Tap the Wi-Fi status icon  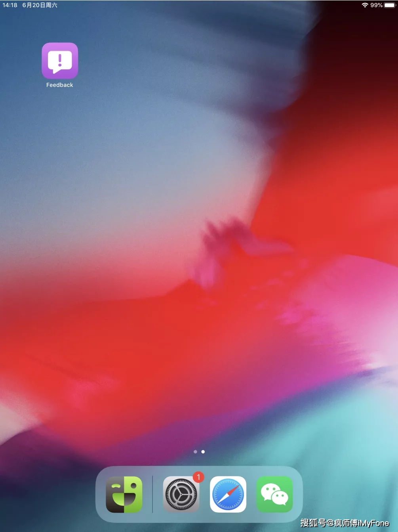[x=365, y=5]
